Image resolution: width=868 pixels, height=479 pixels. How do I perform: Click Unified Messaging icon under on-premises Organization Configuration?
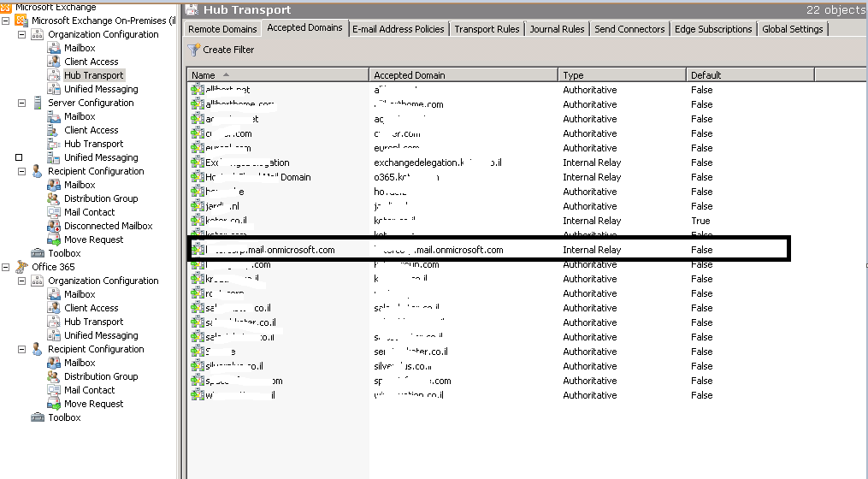pyautogui.click(x=54, y=89)
